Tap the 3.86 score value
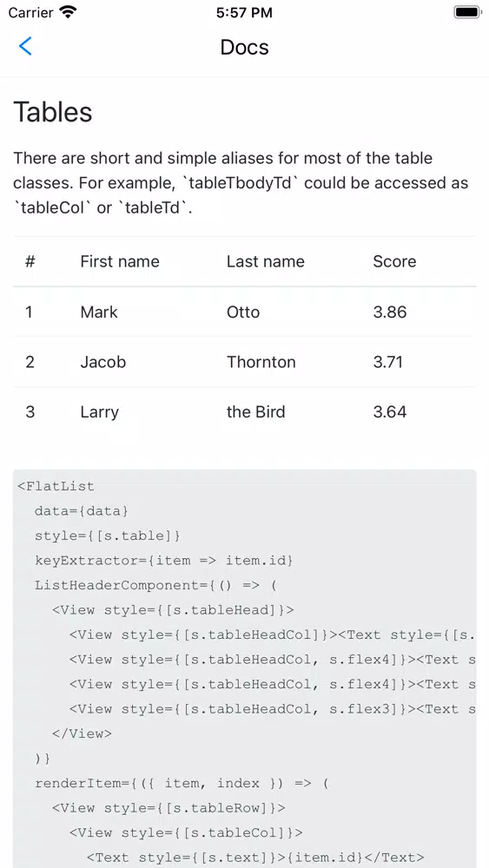The height and width of the screenshot is (868, 489). (x=390, y=312)
